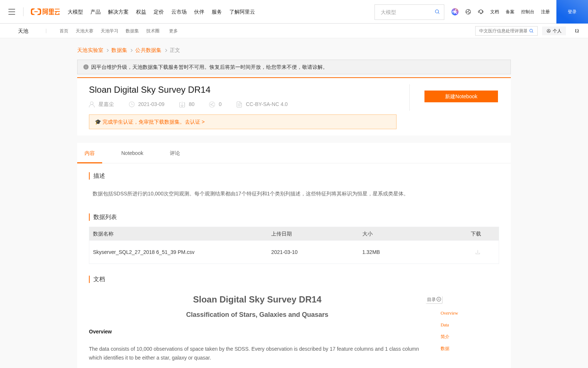Click the 1.32MB size cell

click(371, 252)
